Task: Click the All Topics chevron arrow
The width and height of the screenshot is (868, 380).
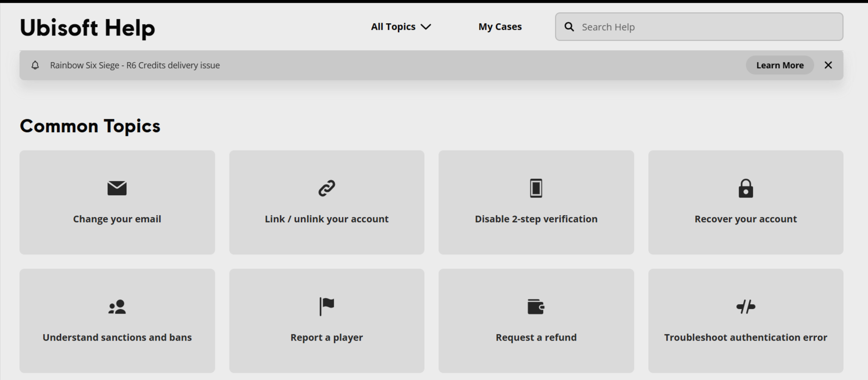Action: [426, 27]
